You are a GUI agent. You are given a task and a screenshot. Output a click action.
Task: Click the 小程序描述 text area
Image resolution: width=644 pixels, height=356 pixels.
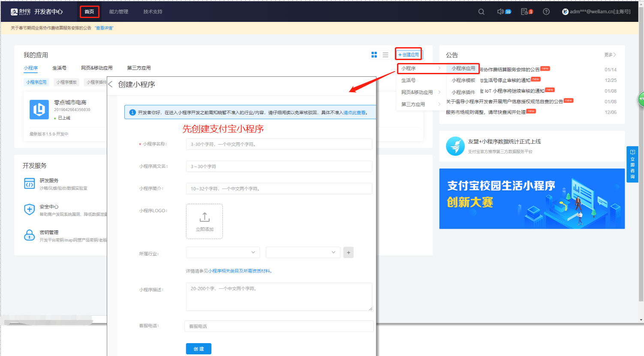[x=279, y=297]
